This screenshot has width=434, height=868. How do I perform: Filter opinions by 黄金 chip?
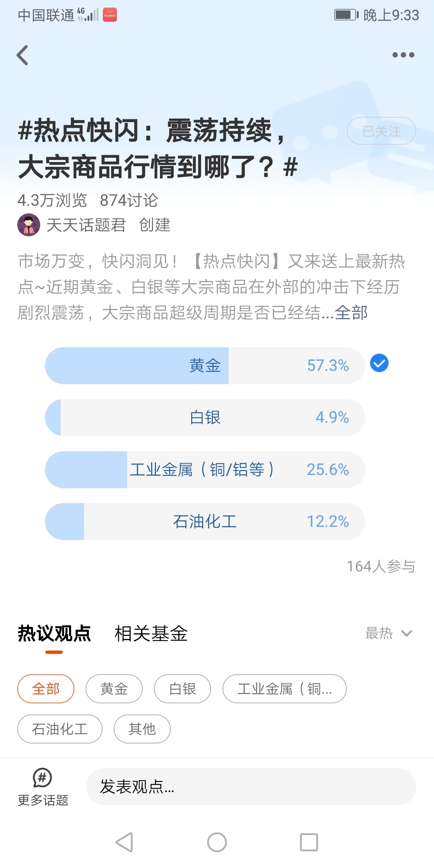[x=114, y=689]
